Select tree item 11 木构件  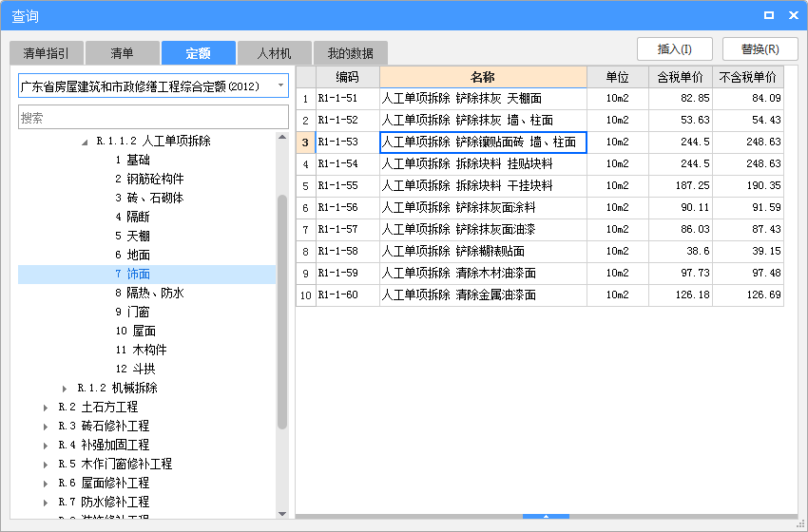142,350
